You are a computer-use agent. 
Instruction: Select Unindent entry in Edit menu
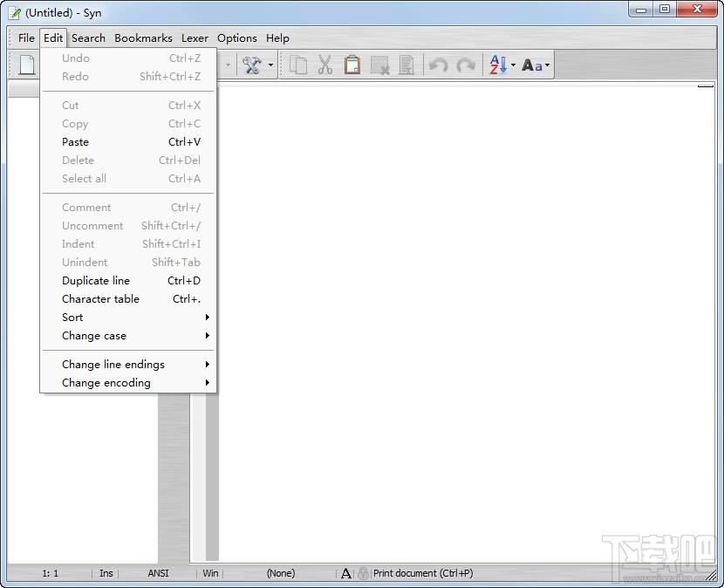[x=128, y=262]
